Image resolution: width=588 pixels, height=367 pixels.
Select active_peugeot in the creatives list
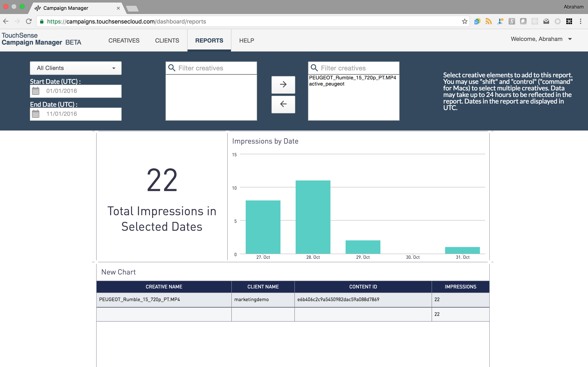(x=327, y=84)
